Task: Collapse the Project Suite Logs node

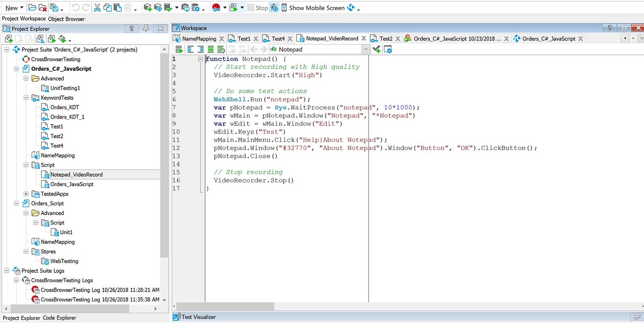Action: [x=7, y=271]
